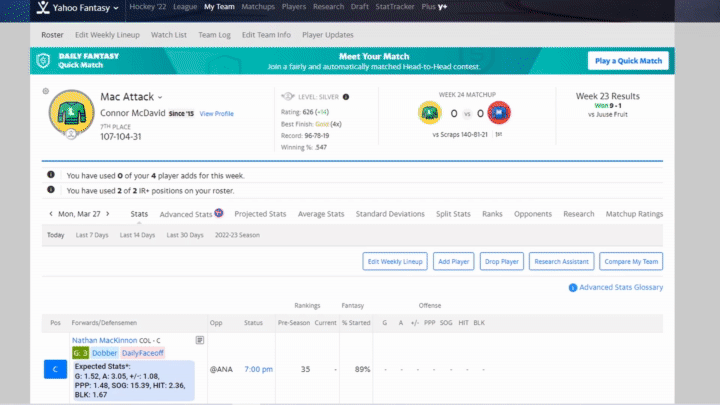
Task: Open the Mon, Mar 27 date picker
Action: pos(79,214)
